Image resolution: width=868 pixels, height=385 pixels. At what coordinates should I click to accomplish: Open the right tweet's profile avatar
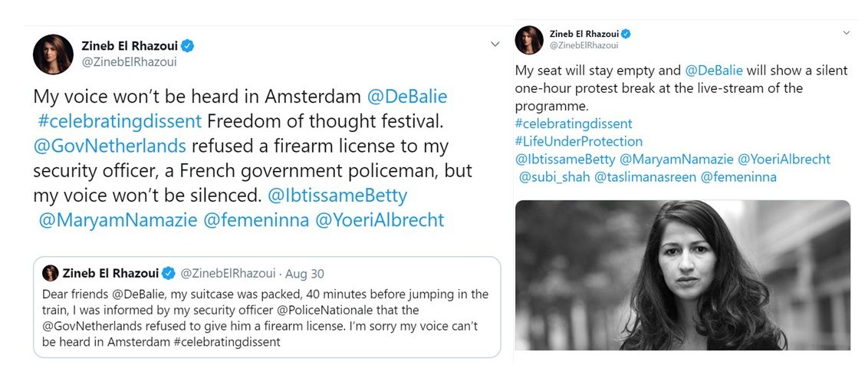[529, 40]
